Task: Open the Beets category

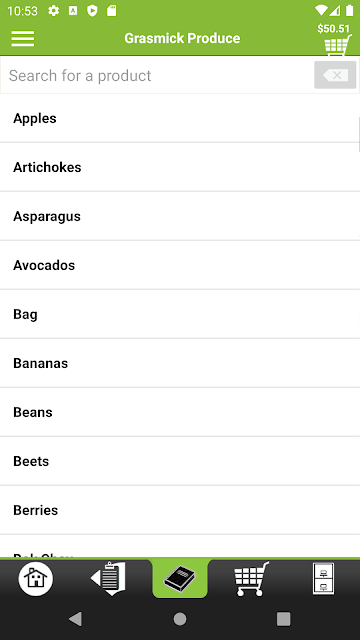Action: pyautogui.click(x=180, y=461)
